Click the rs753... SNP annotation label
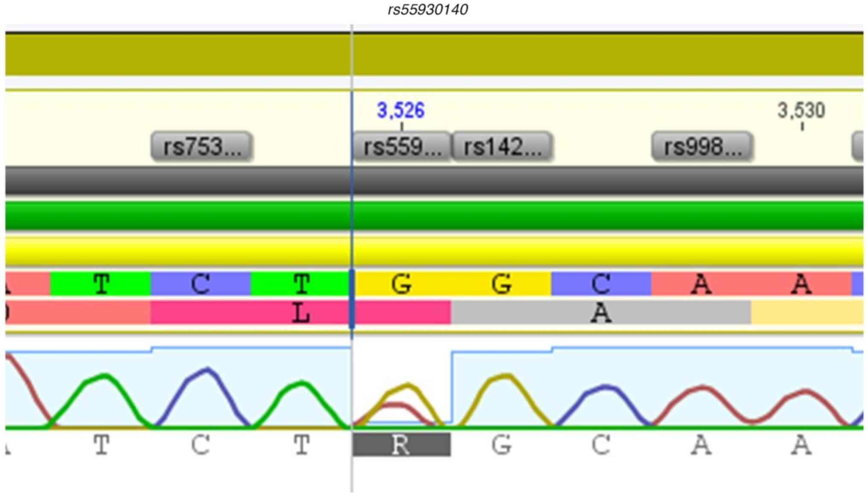The width and height of the screenshot is (868, 496). tap(201, 147)
